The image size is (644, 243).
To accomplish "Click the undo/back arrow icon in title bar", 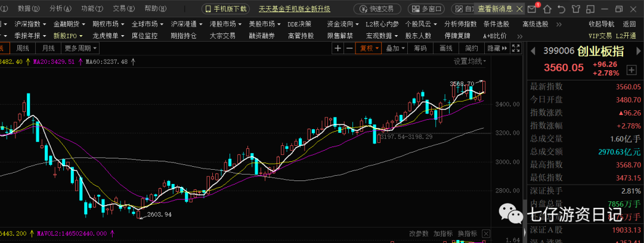I will pos(562,8).
